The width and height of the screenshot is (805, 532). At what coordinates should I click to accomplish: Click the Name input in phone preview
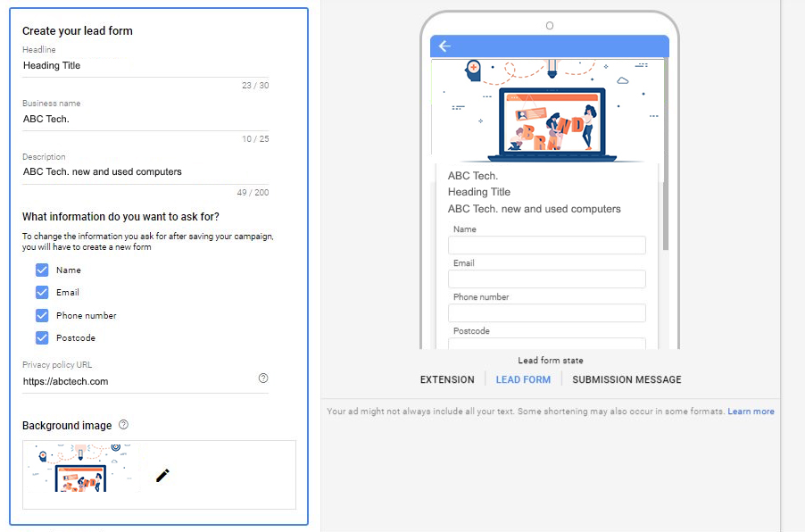(x=547, y=245)
